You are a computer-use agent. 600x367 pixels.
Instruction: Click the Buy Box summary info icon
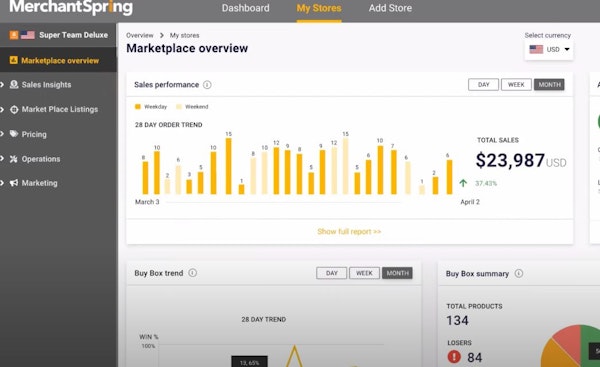[x=518, y=273]
